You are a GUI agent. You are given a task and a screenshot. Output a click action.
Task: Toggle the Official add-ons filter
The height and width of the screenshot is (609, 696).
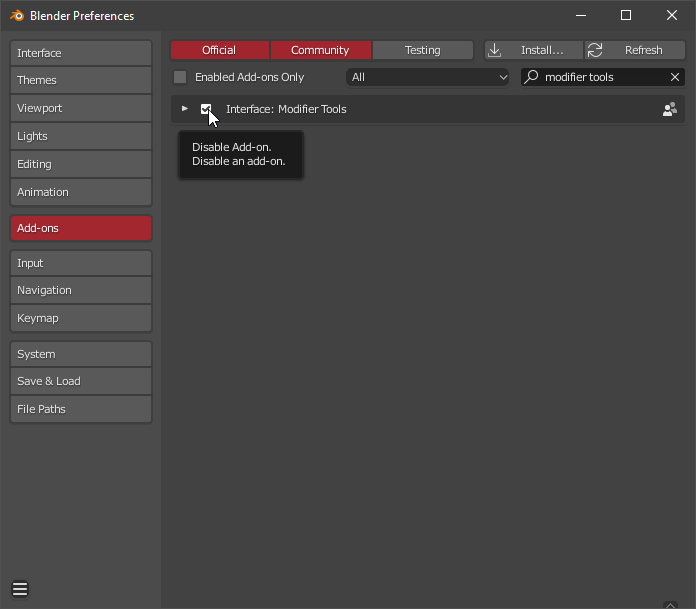tap(220, 50)
